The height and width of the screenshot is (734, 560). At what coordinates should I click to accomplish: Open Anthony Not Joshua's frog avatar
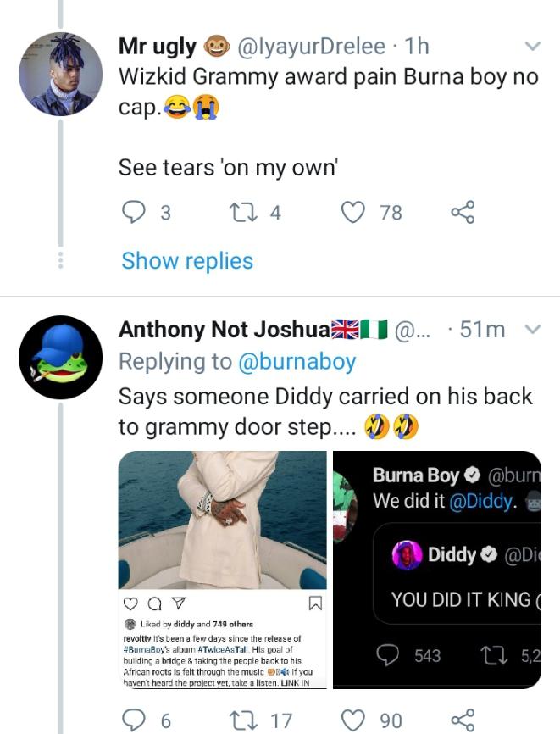(x=60, y=357)
